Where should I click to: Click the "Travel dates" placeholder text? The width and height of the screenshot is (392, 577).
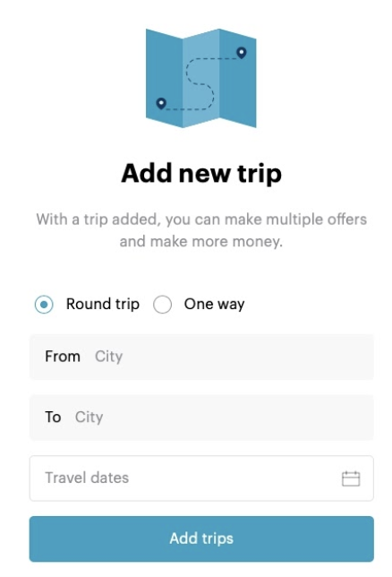(87, 478)
